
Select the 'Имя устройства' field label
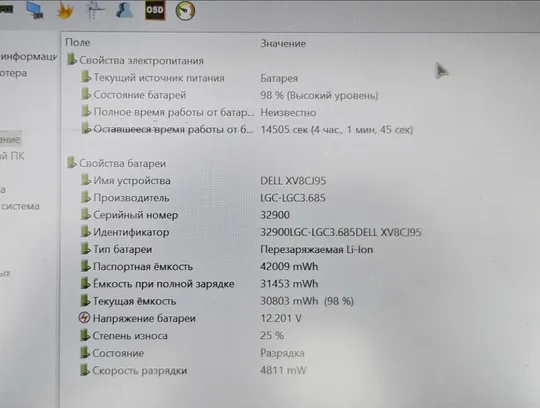132,181
